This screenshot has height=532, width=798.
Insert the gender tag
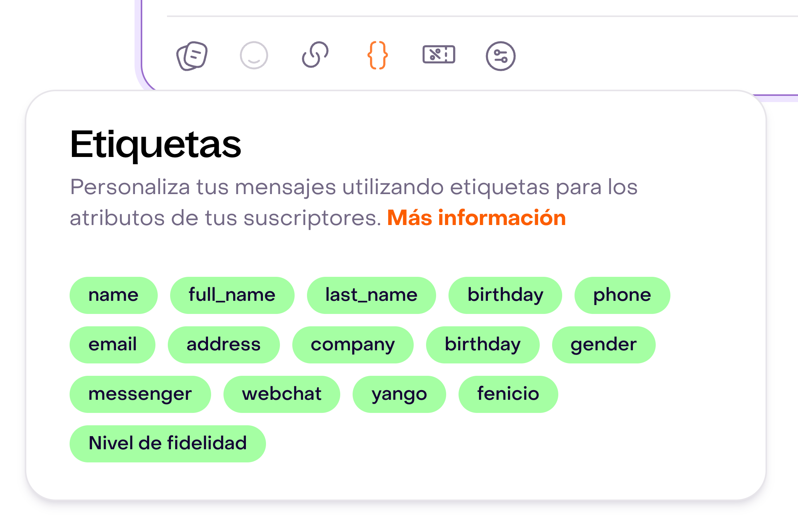point(604,345)
